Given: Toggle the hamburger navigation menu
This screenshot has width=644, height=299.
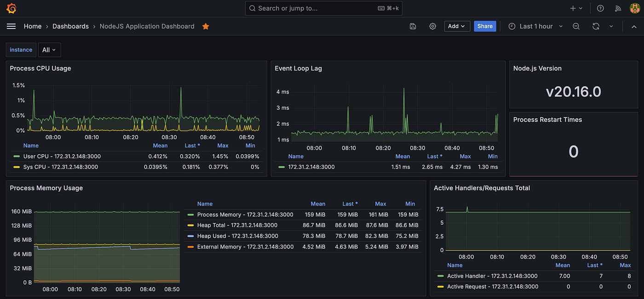Looking at the screenshot, I should point(11,26).
